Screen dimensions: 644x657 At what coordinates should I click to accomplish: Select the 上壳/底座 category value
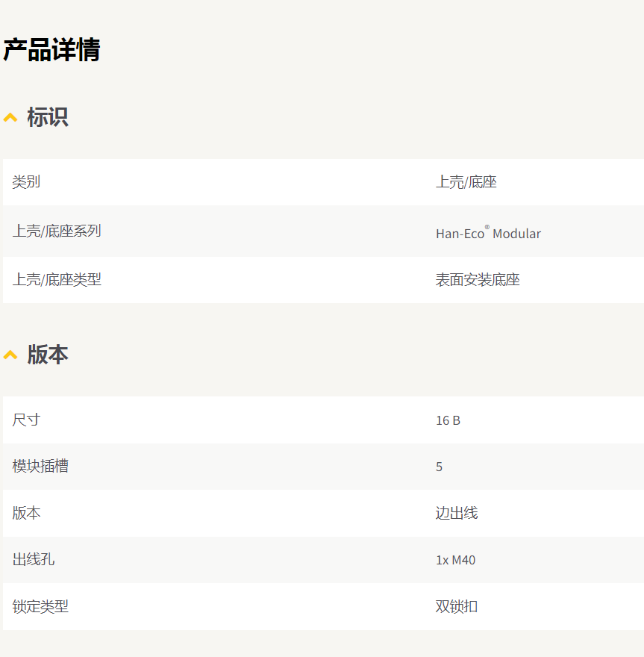click(466, 182)
